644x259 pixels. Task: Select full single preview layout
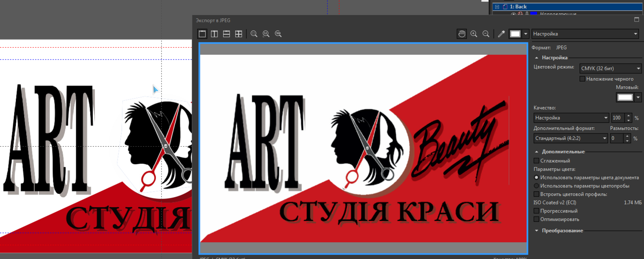(x=202, y=33)
